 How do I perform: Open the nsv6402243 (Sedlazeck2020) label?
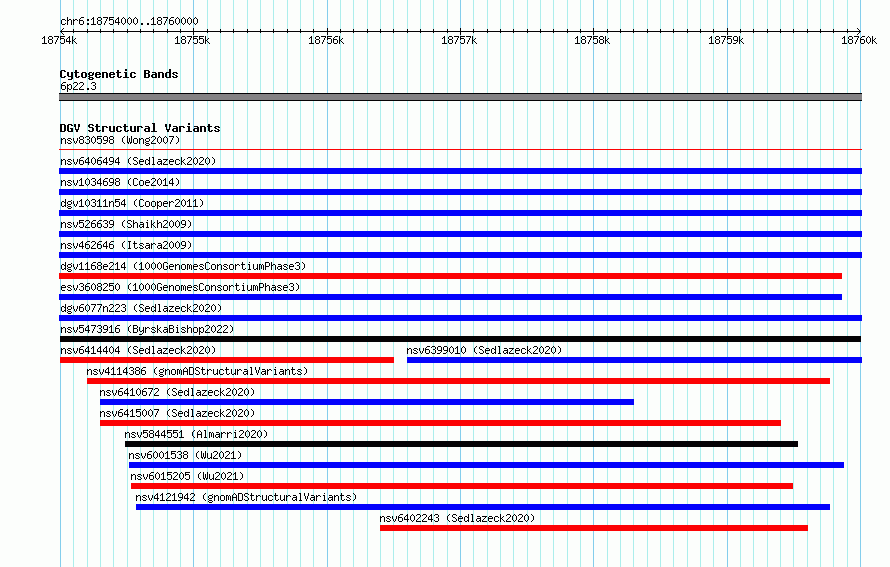point(457,518)
